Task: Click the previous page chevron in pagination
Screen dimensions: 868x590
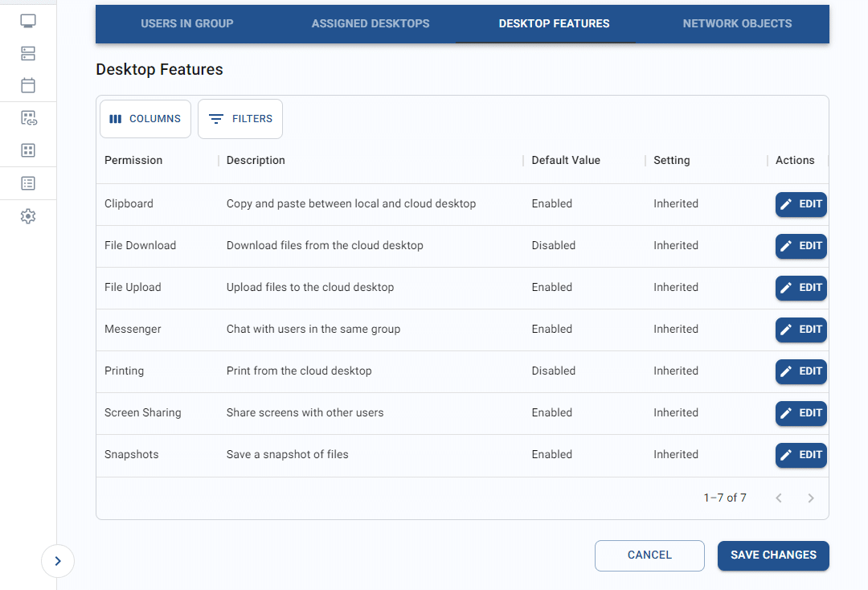Action: click(778, 498)
